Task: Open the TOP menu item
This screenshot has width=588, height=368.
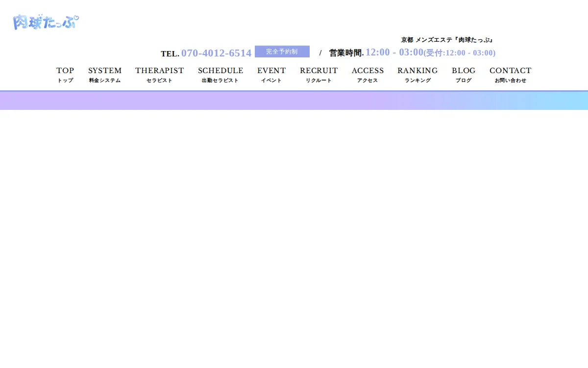Action: click(65, 75)
